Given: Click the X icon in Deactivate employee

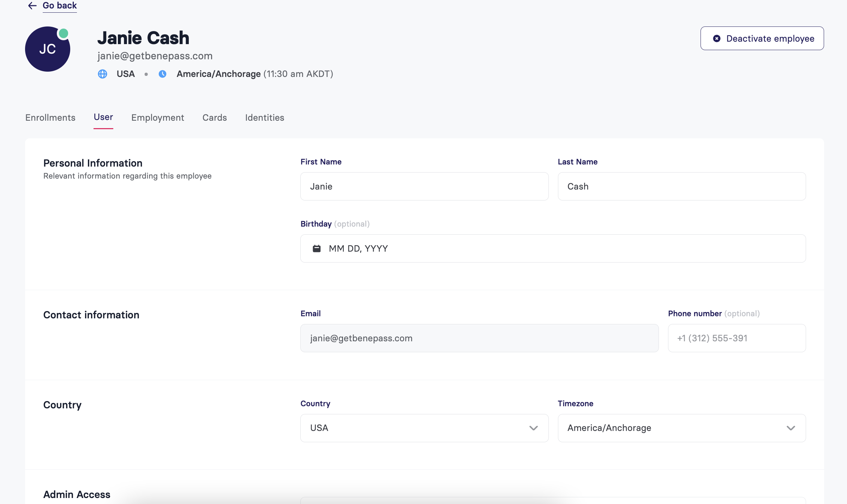Looking at the screenshot, I should tap(717, 38).
